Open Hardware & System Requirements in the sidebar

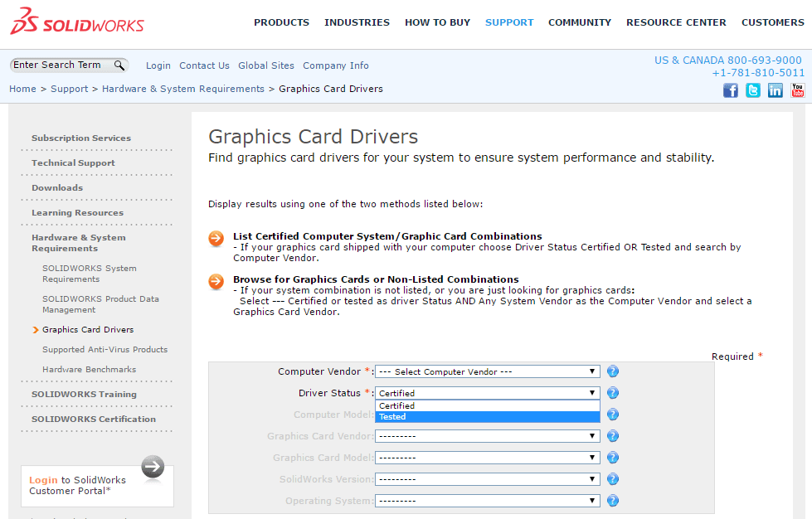tap(79, 243)
